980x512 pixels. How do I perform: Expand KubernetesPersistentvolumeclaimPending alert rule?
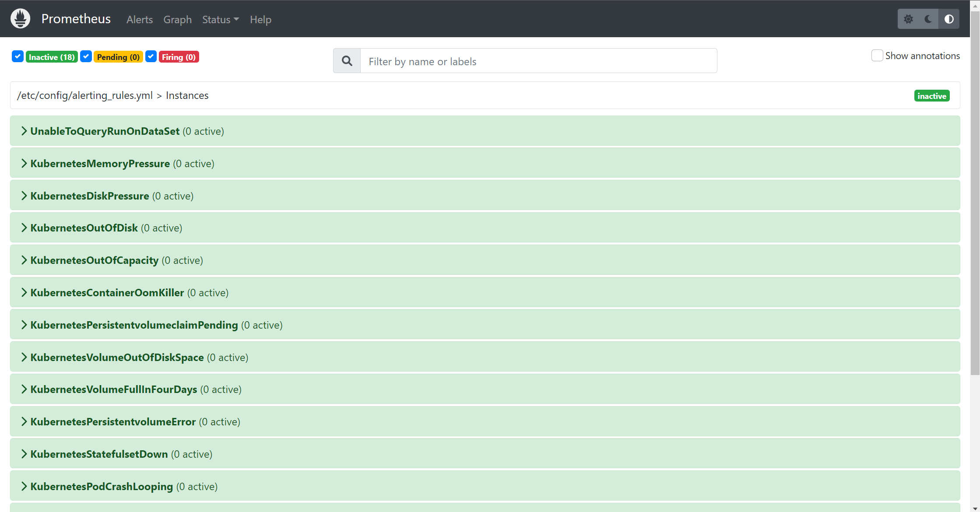click(485, 325)
